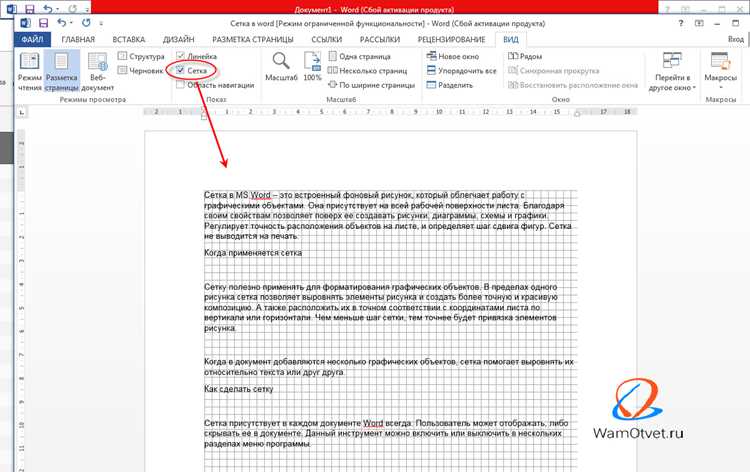
Task: Enable Navigation Pane (Область навигации) checkbox
Action: tap(180, 85)
